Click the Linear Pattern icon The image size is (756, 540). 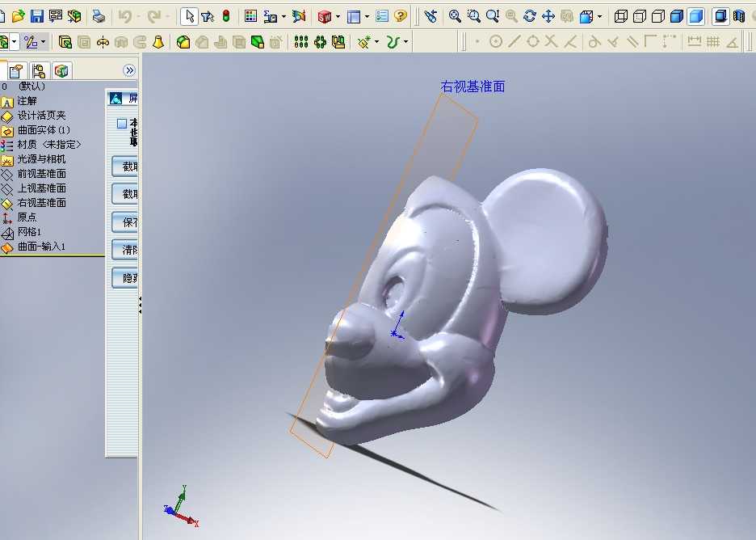tap(300, 42)
